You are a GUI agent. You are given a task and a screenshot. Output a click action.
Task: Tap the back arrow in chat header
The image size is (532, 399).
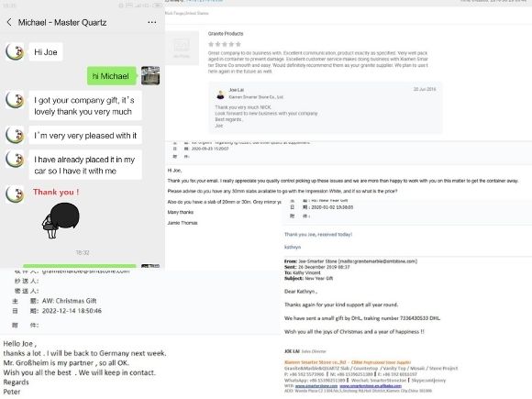9,22
